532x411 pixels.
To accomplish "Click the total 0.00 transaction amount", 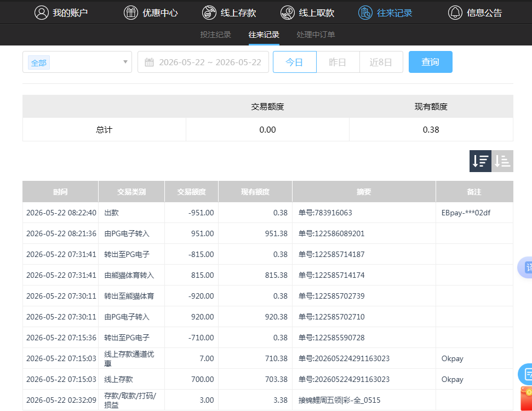I will [267, 130].
